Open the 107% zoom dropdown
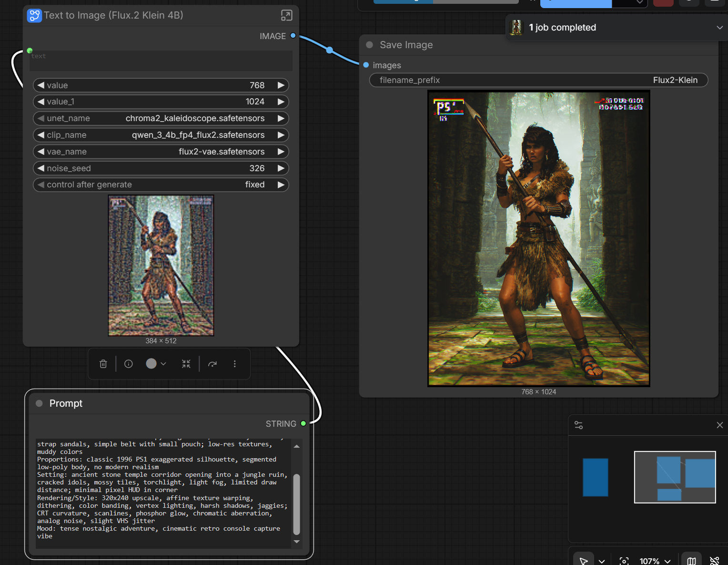Viewport: 728px width, 565px height. pyautogui.click(x=655, y=561)
